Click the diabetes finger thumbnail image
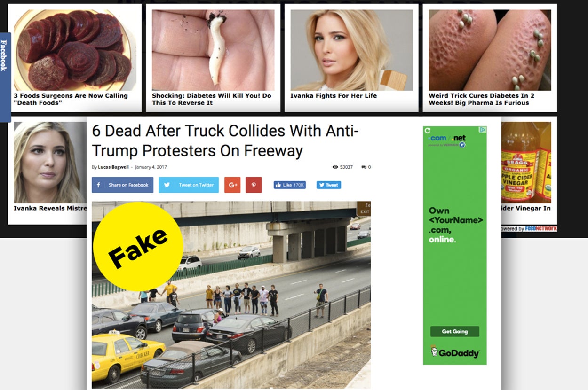The height and width of the screenshot is (390, 588). click(x=213, y=50)
